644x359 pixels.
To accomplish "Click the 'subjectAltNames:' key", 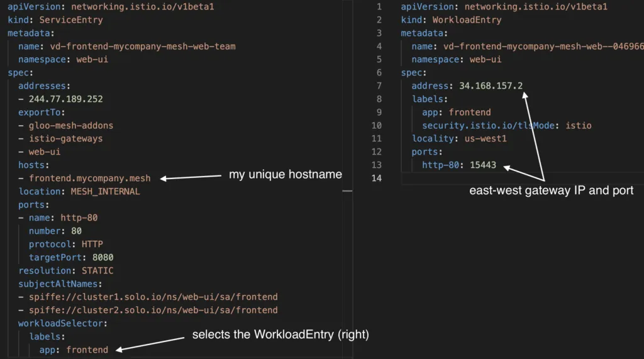I will click(x=60, y=284).
